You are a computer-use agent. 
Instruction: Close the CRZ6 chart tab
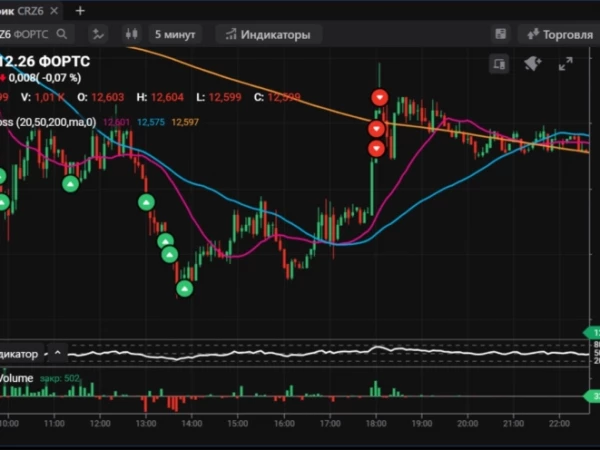[54, 11]
